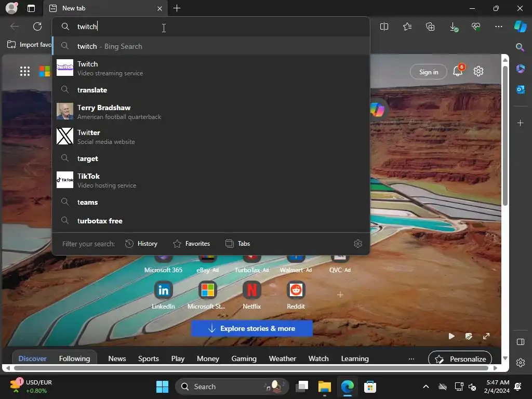Image resolution: width=532 pixels, height=399 pixels.
Task: Click the split screen icon
Action: (384, 26)
